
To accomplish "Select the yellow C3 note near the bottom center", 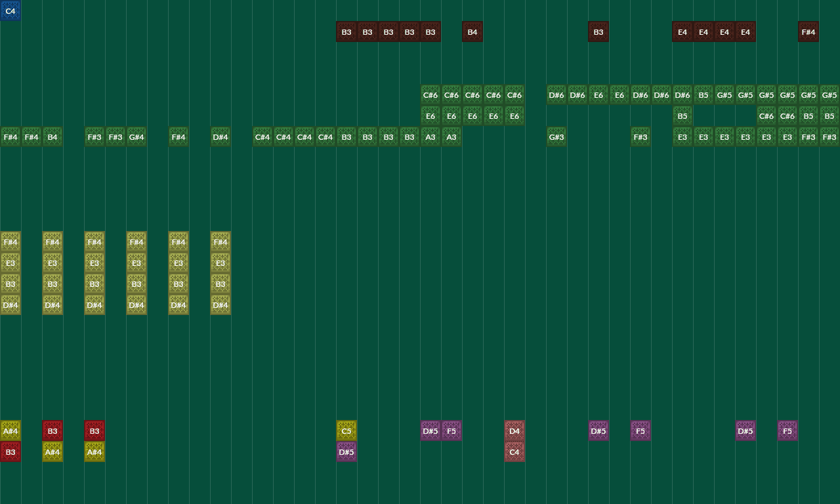I will pyautogui.click(x=346, y=430).
